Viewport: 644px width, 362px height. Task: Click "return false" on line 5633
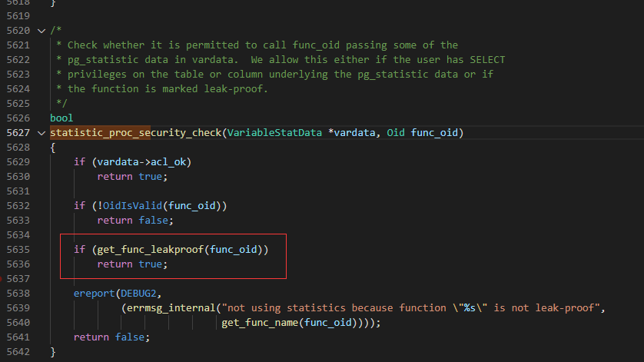pyautogui.click(x=133, y=221)
